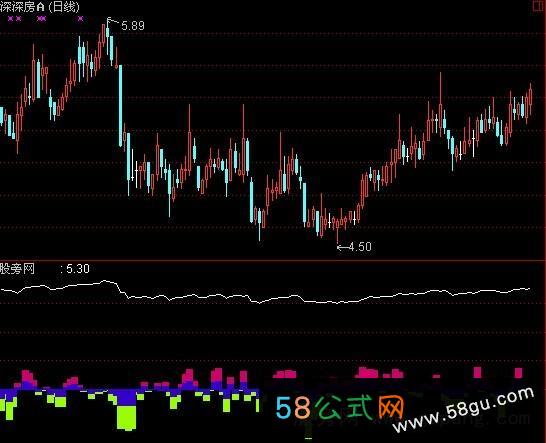Click the large green volume bar
The image size is (546, 443).
coord(126,418)
